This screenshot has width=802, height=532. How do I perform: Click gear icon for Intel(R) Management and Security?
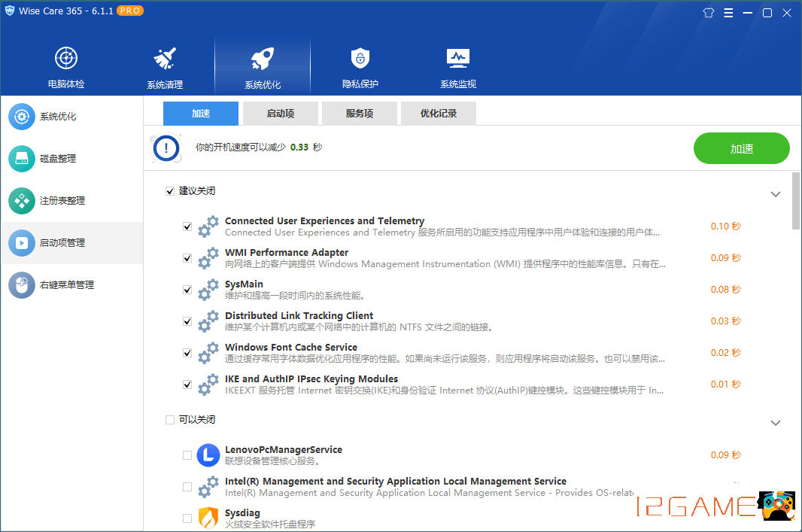[208, 486]
